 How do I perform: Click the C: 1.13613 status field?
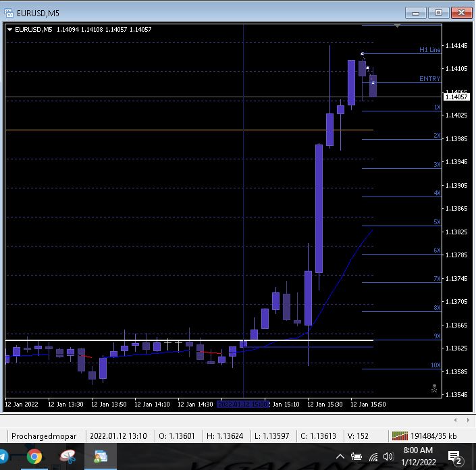pos(318,436)
